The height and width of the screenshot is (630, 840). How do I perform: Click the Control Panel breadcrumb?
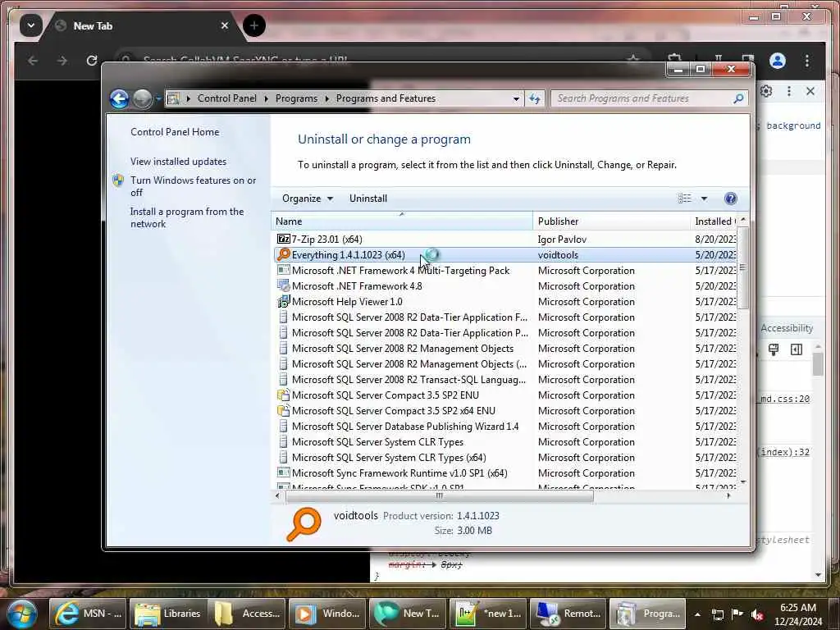(227, 98)
